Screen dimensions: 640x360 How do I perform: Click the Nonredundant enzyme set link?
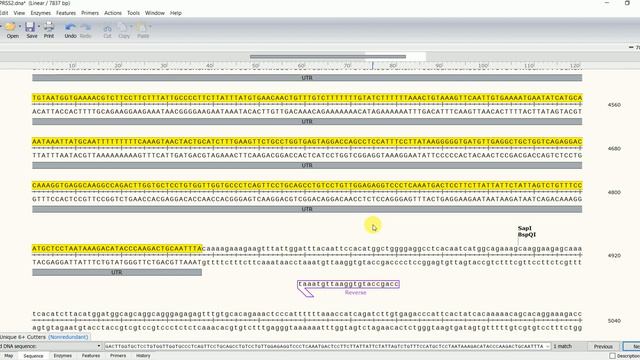pos(68,337)
